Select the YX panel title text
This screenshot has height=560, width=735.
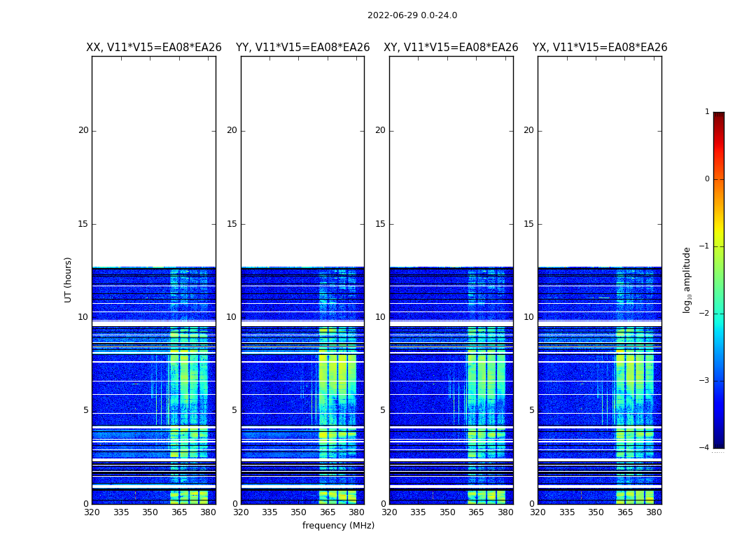(599, 48)
